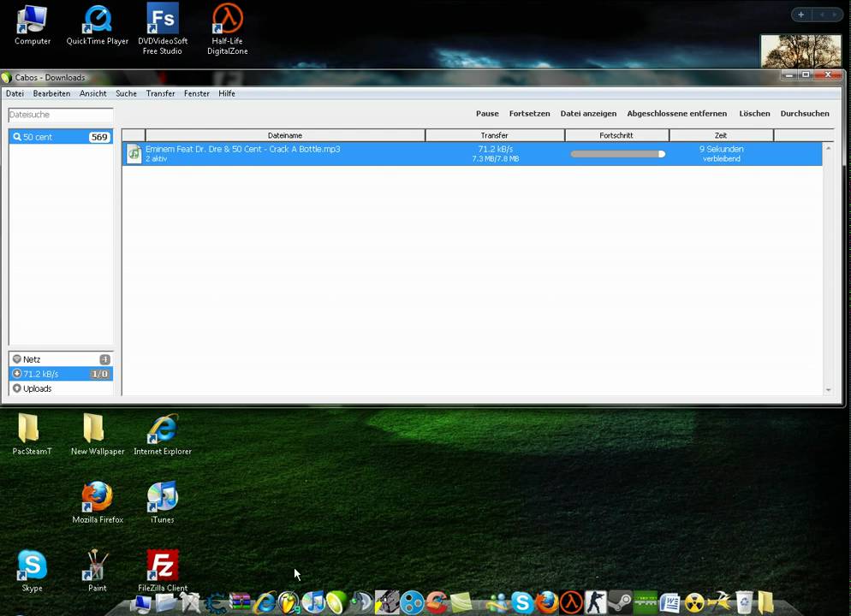Open FL Studio from the dock
Image resolution: width=851 pixels, height=616 pixels.
289,602
